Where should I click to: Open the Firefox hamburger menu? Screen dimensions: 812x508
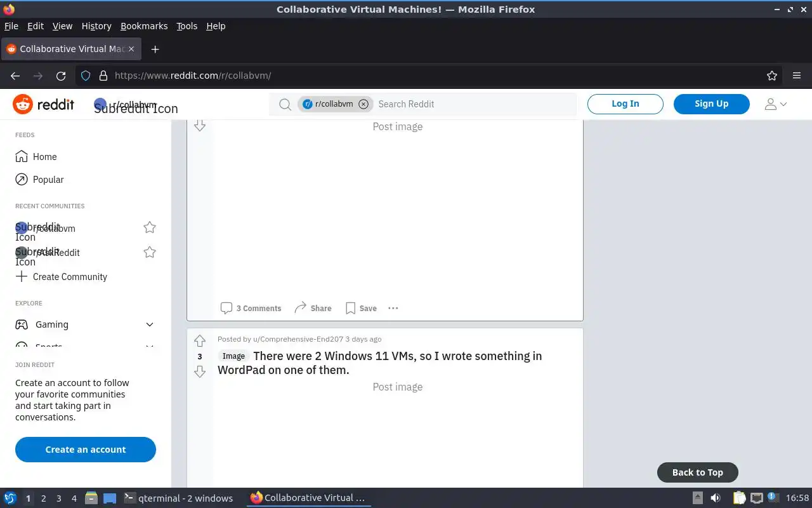click(797, 76)
